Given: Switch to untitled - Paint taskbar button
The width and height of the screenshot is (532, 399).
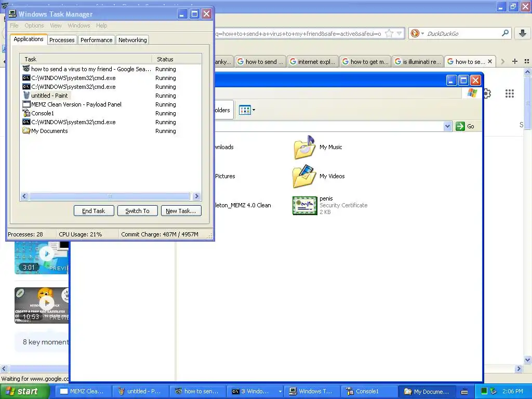Looking at the screenshot, I should [x=139, y=391].
